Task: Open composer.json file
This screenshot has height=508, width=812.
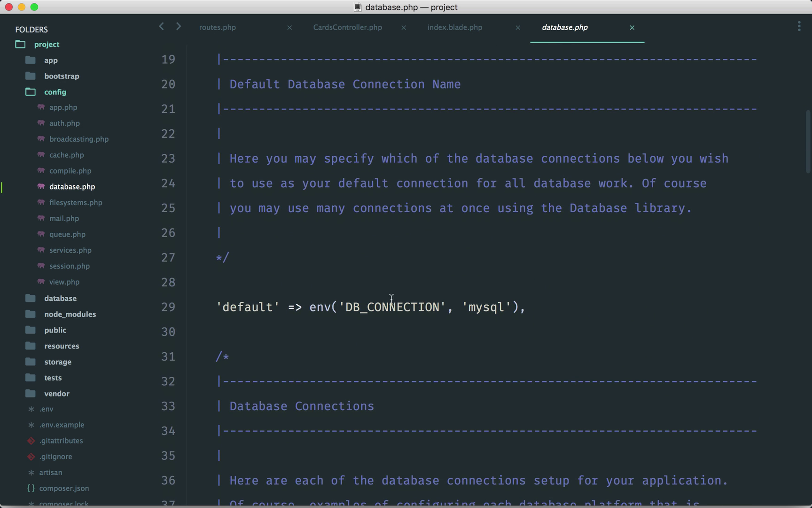Action: coord(64,488)
